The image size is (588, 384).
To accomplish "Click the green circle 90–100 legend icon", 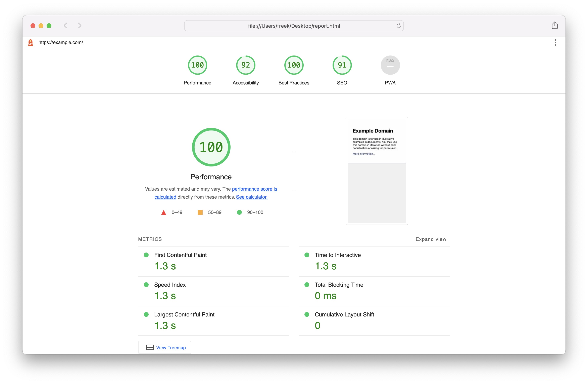I will pyautogui.click(x=239, y=212).
